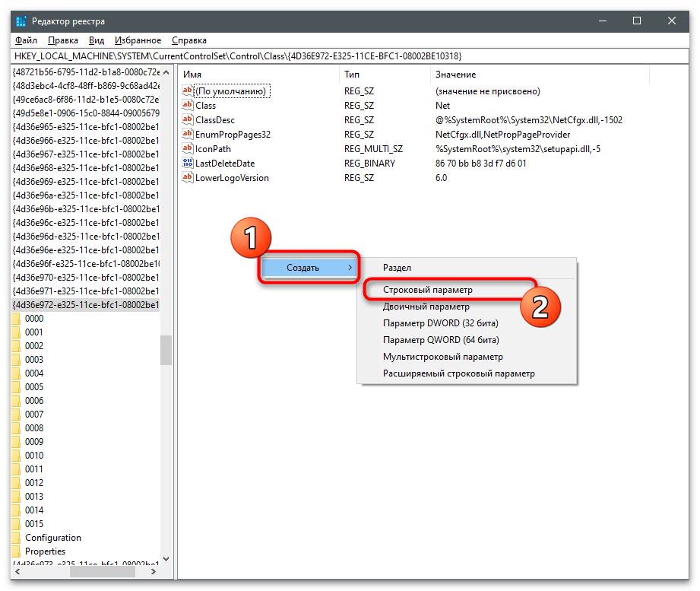Click the vertical scrollbar thumb in tree
The height and width of the screenshot is (591, 700).
[x=166, y=350]
